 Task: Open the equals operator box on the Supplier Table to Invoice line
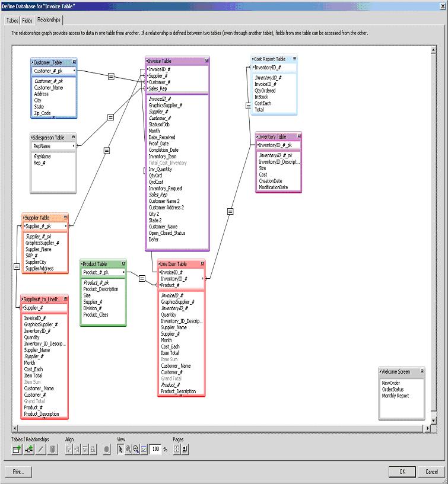pyautogui.click(x=107, y=151)
